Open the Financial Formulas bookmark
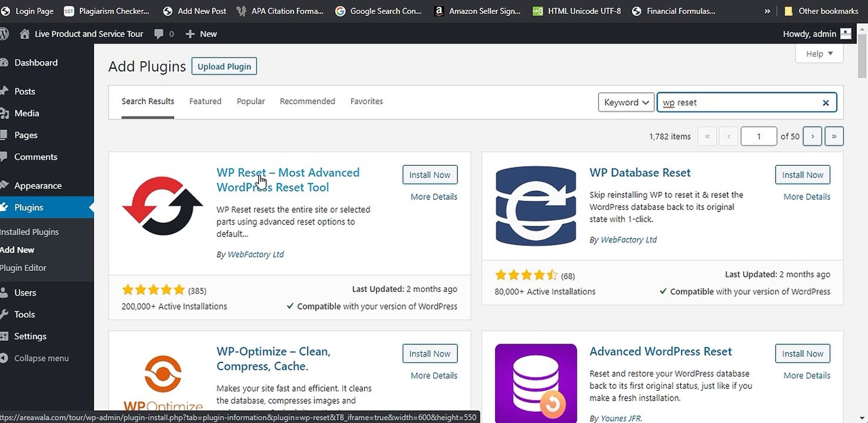The width and height of the screenshot is (868, 423). [673, 11]
